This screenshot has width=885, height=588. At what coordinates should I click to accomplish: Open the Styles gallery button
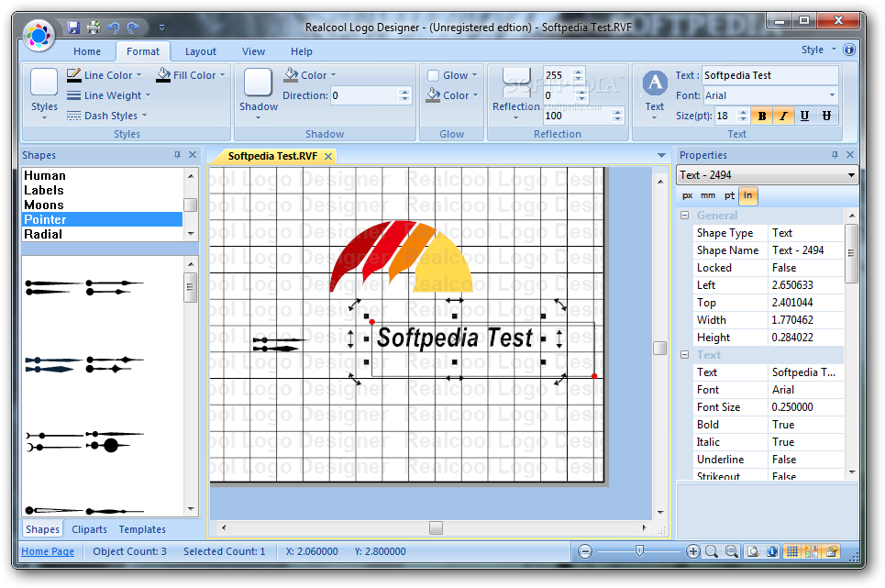(44, 94)
